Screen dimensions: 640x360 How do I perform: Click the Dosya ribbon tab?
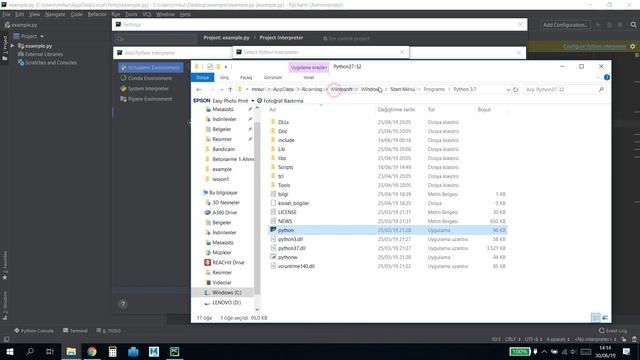pos(202,77)
